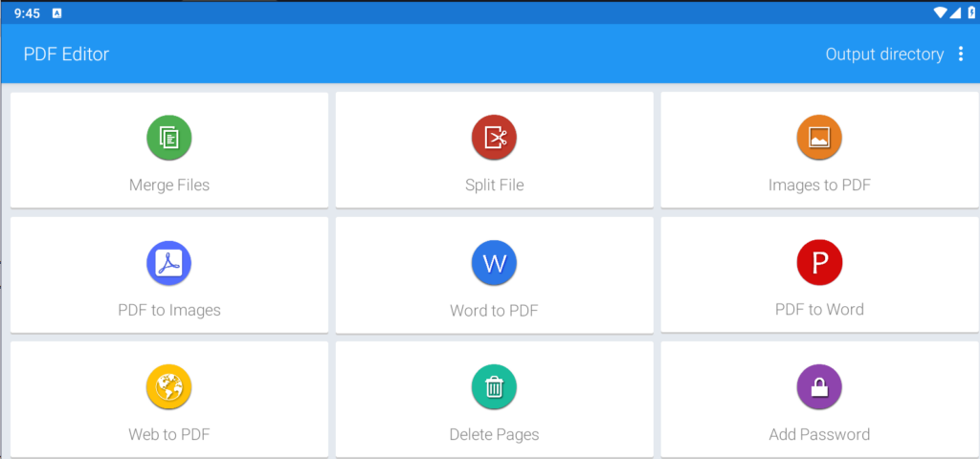Click the PDF to Word label

[x=819, y=309]
